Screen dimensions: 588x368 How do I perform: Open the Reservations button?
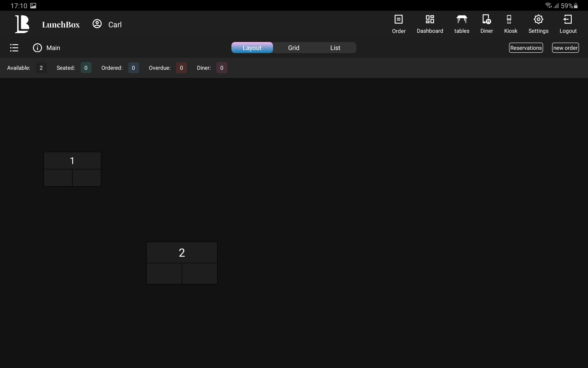[526, 48]
